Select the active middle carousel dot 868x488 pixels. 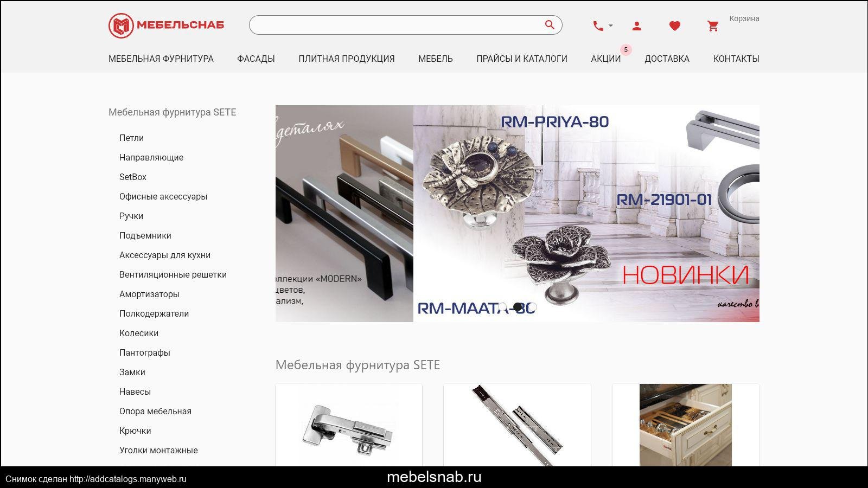518,307
